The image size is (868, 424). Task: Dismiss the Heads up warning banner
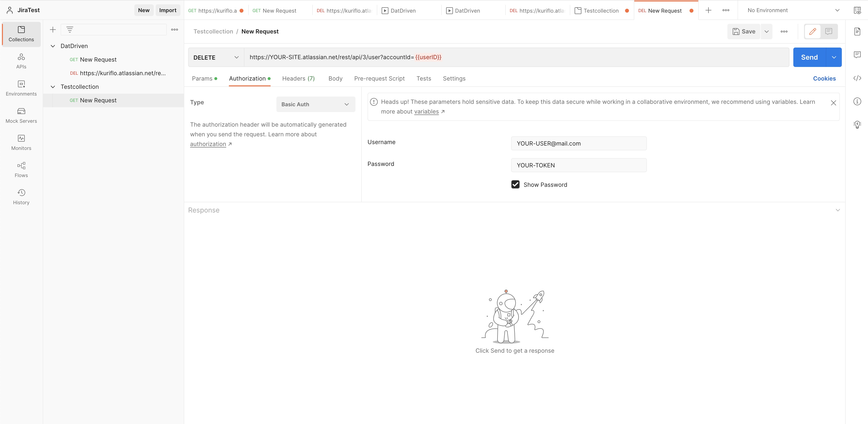[x=833, y=103]
